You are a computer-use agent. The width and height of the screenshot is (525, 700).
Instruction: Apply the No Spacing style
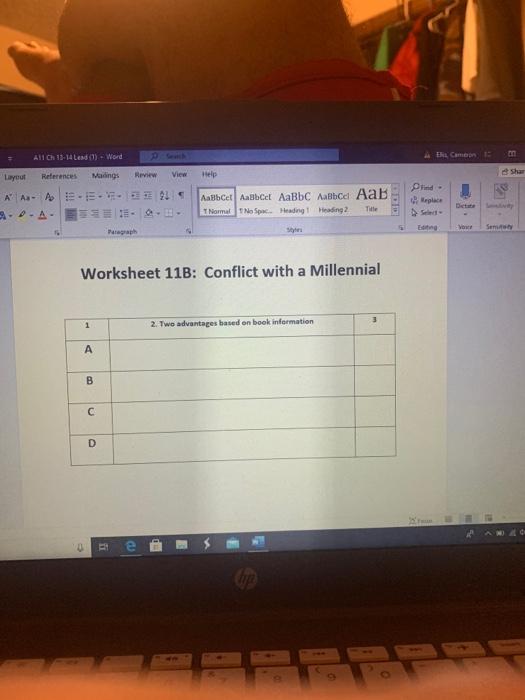(255, 202)
